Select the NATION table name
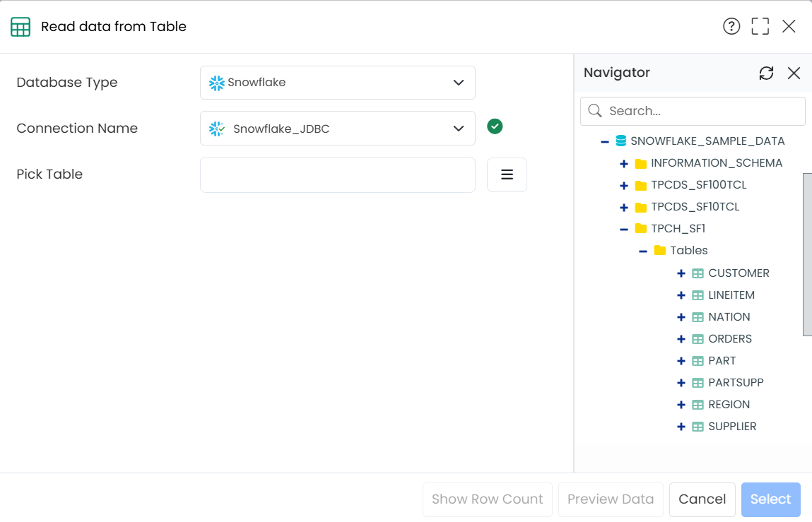Viewport: 812px width, 522px height. 729,316
